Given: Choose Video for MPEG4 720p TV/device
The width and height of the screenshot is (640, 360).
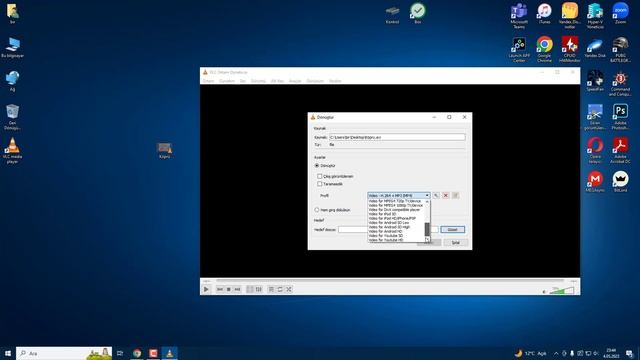Looking at the screenshot, I should pyautogui.click(x=396, y=201).
